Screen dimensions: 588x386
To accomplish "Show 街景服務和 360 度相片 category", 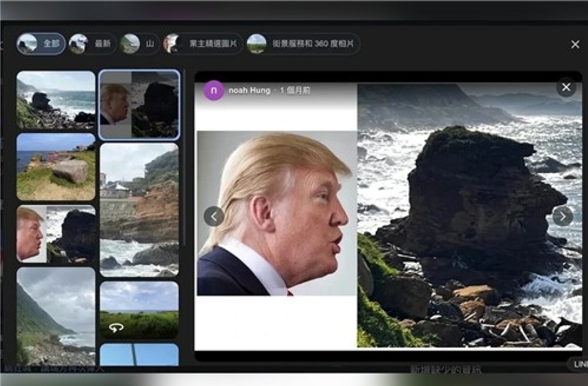I will [x=303, y=44].
